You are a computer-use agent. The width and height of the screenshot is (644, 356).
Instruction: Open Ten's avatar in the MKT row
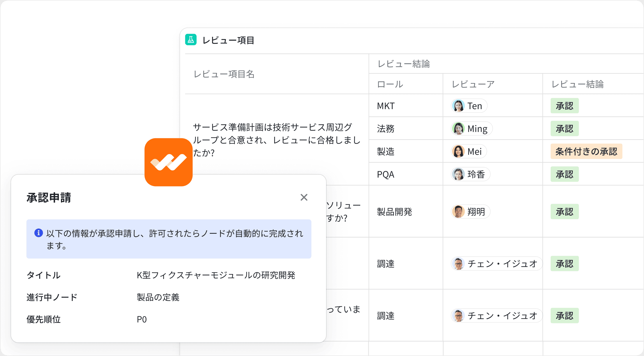coord(458,106)
